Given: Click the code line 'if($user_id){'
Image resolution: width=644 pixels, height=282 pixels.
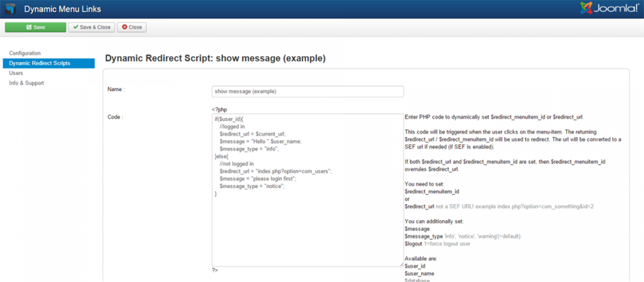Looking at the screenshot, I should pos(229,119).
